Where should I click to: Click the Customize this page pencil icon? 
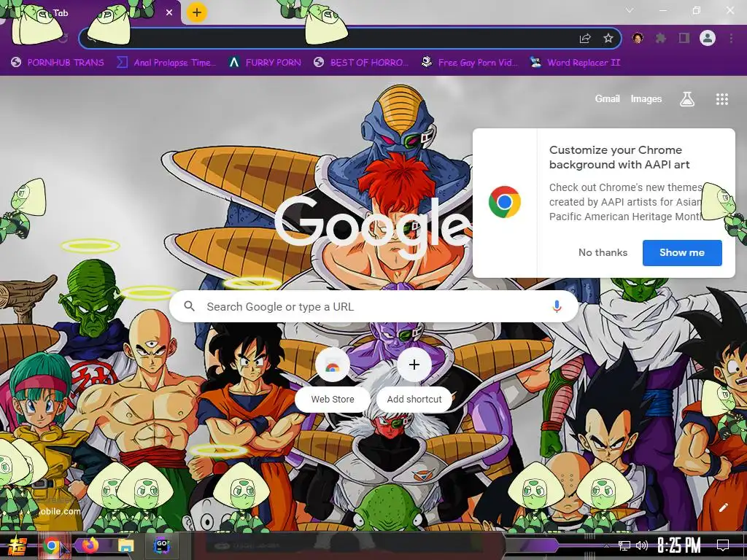pyautogui.click(x=723, y=507)
